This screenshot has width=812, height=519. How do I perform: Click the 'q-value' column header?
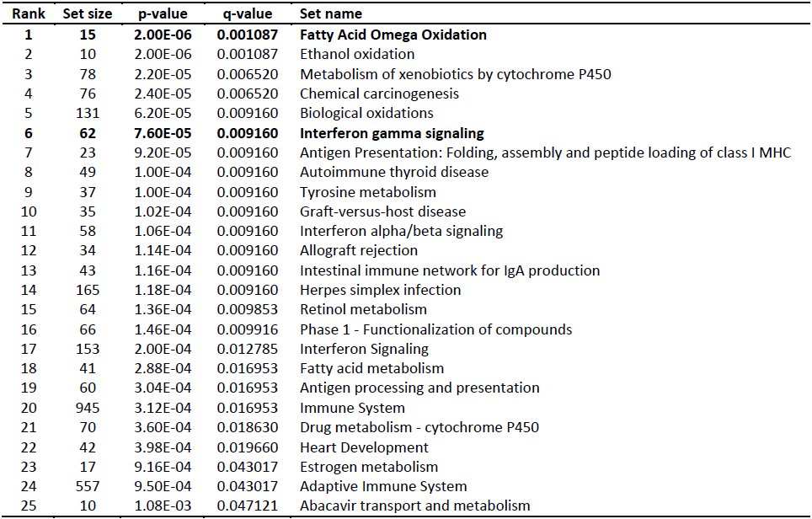(x=247, y=14)
